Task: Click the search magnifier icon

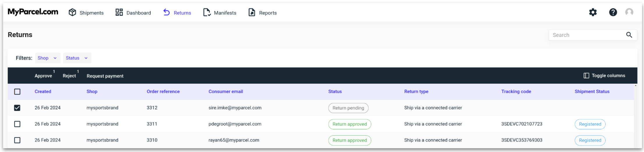Action: pyautogui.click(x=629, y=35)
